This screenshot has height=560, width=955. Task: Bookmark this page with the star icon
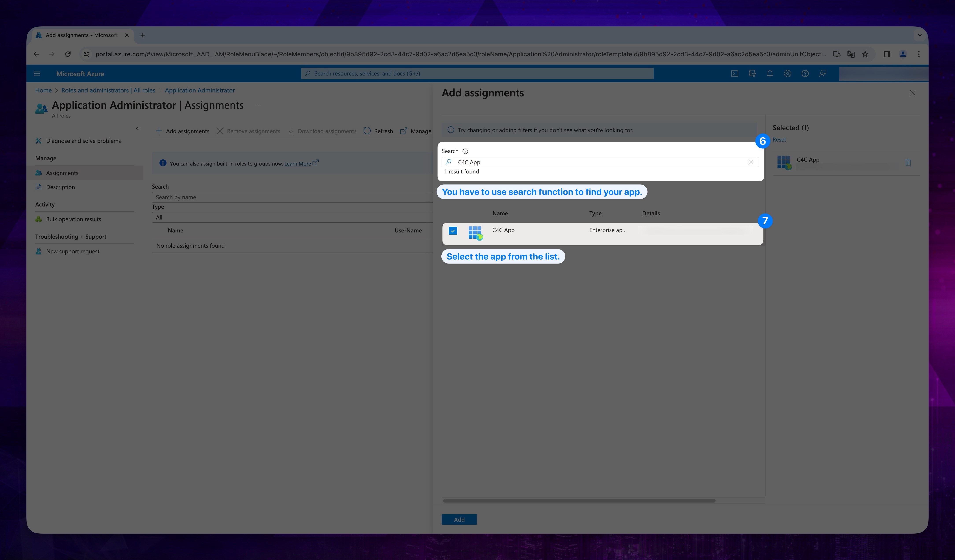[x=865, y=54]
